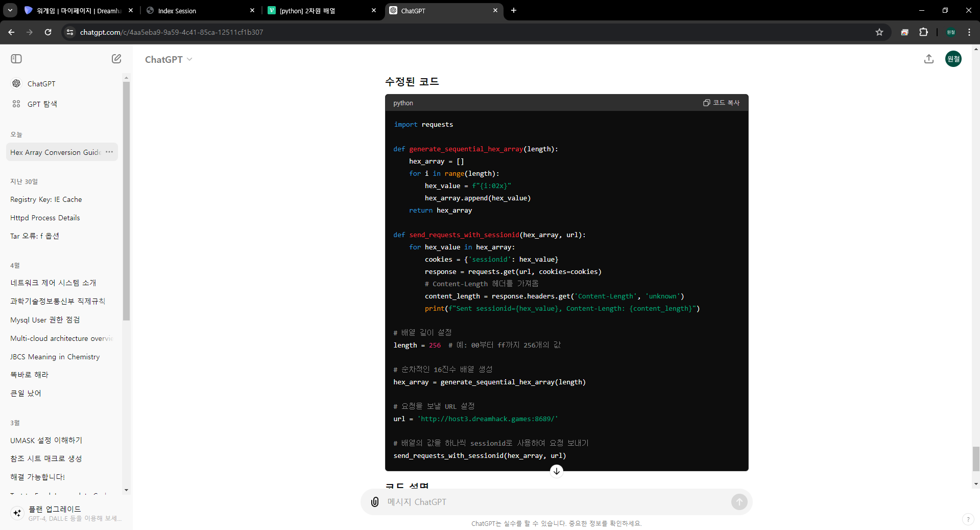980x530 pixels.
Task: Open 해결 가능합니다! chat
Action: [x=37, y=477]
